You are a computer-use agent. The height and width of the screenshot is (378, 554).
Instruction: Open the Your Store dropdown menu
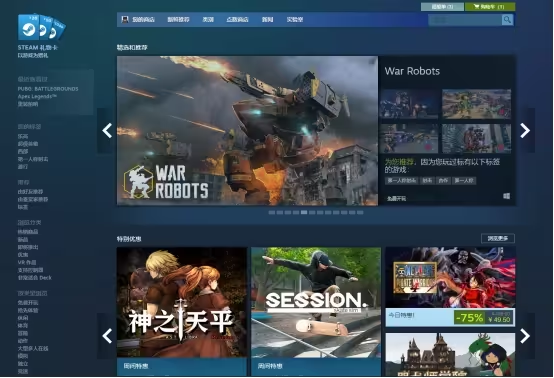[x=143, y=20]
